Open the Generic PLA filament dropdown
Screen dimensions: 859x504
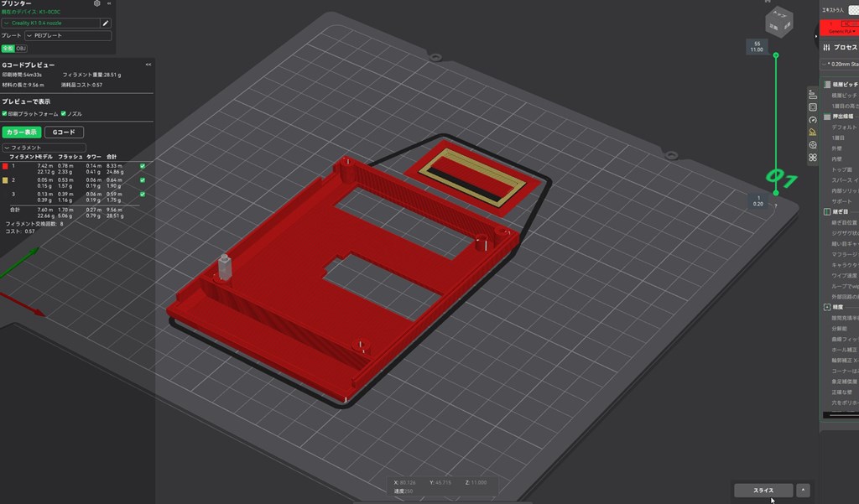842,32
